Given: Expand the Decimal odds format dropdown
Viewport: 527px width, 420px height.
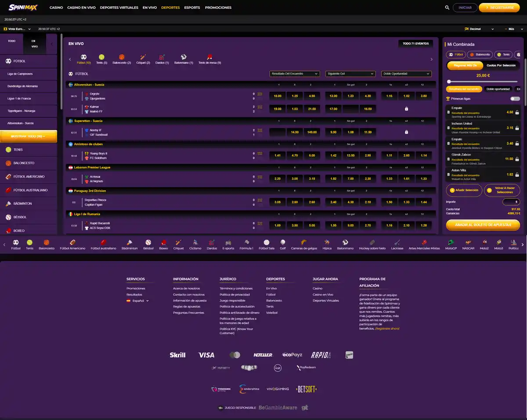Looking at the screenshot, I should pyautogui.click(x=479, y=29).
